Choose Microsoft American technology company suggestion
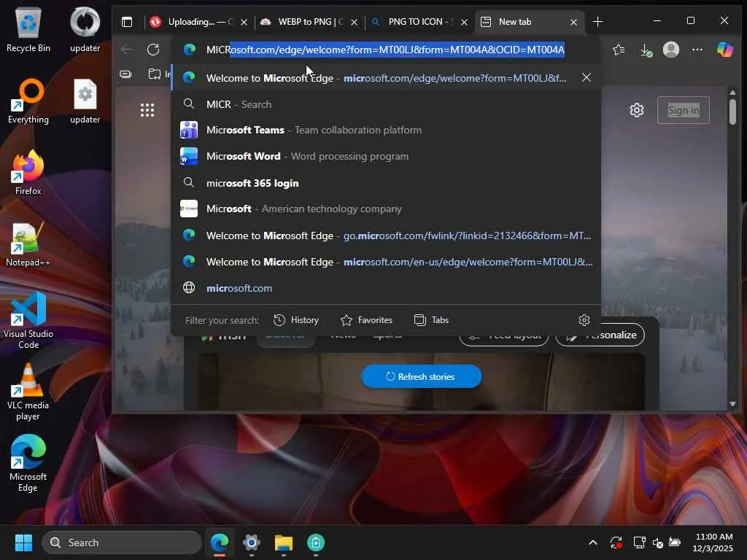 pyautogui.click(x=386, y=209)
